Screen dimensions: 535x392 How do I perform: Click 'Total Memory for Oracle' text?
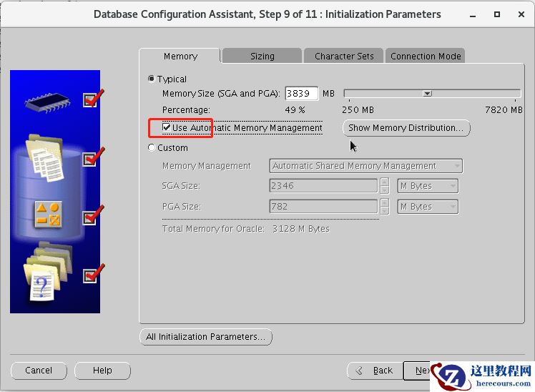(213, 229)
